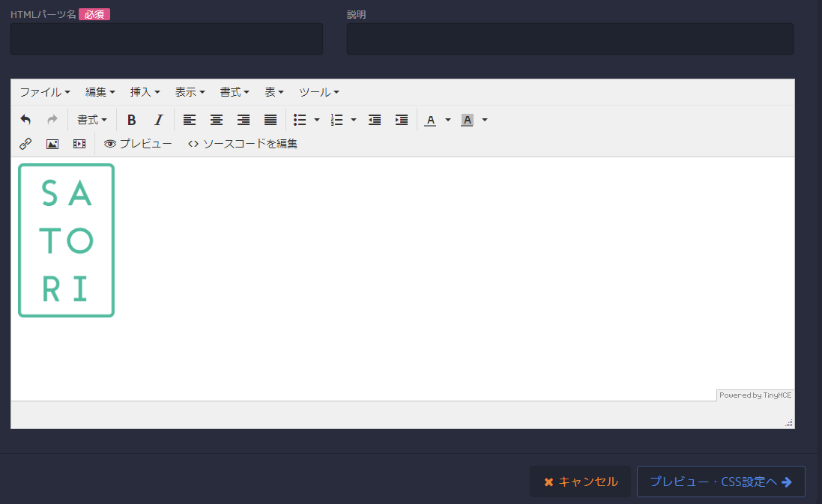Open the 表示 menu
Screen dimensions: 822x504
(x=190, y=92)
